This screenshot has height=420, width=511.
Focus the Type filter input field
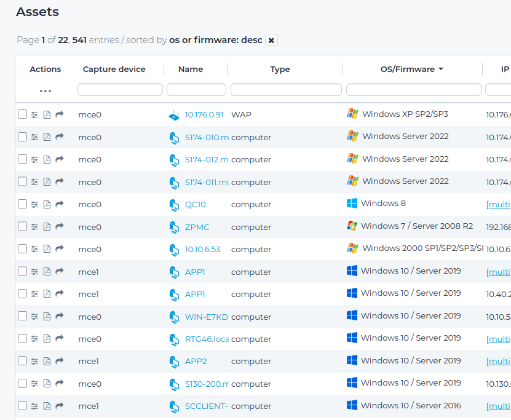[x=286, y=89]
